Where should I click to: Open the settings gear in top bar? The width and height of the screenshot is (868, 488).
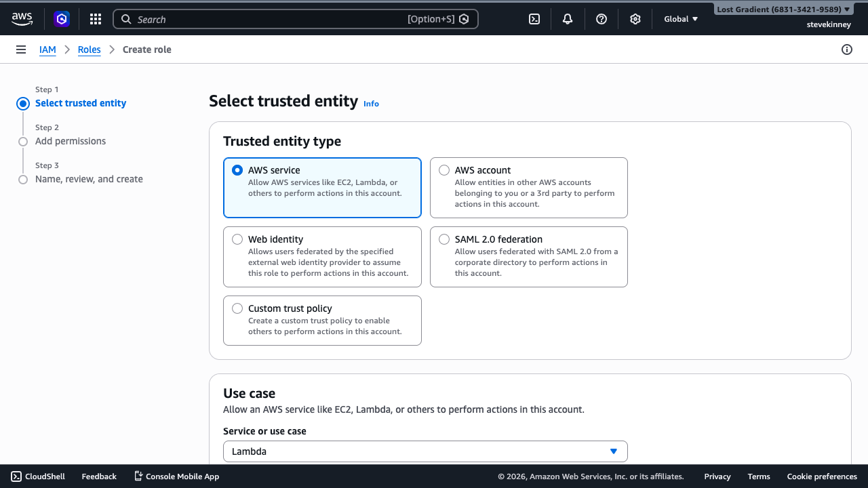[x=635, y=19]
